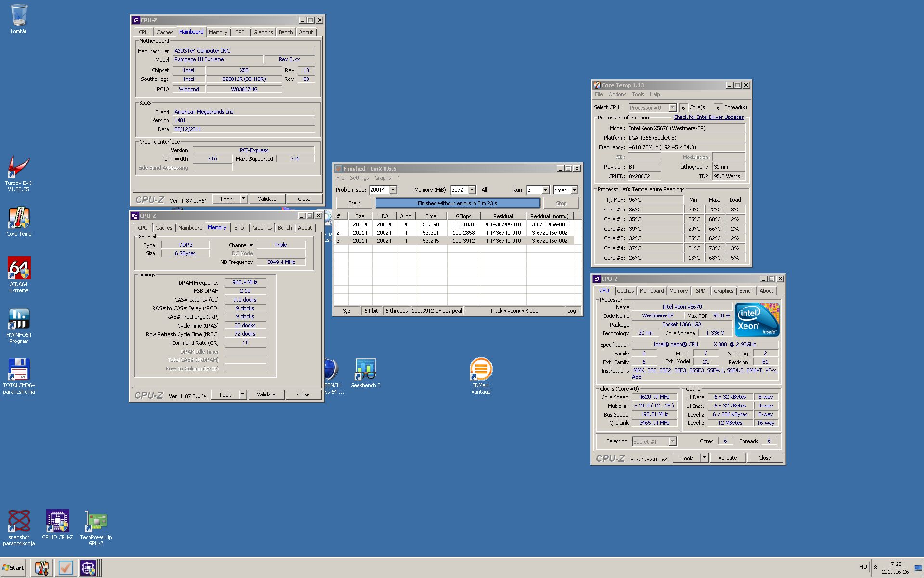This screenshot has width=924, height=578.
Task: Switch to Bench tab in Memory CPU-Z window
Action: pyautogui.click(x=284, y=228)
